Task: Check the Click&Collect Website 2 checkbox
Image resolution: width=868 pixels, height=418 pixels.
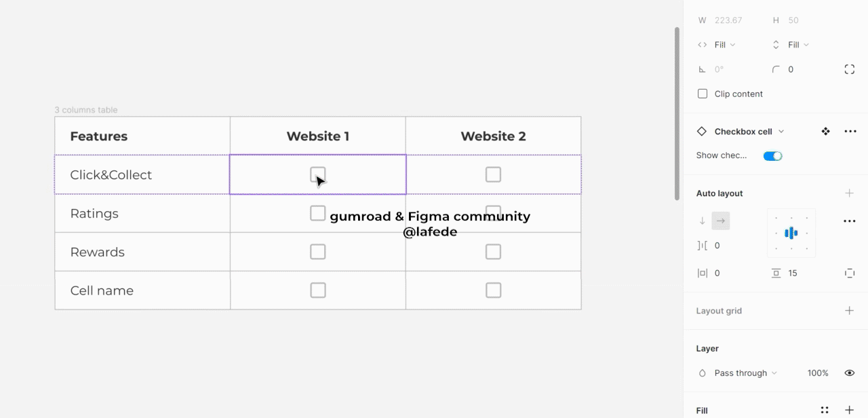Action: point(493,174)
